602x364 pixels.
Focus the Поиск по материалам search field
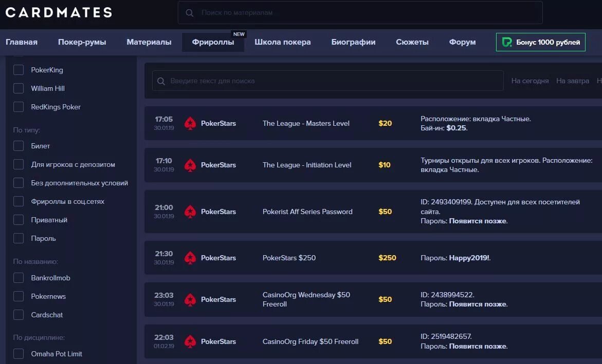pyautogui.click(x=360, y=13)
